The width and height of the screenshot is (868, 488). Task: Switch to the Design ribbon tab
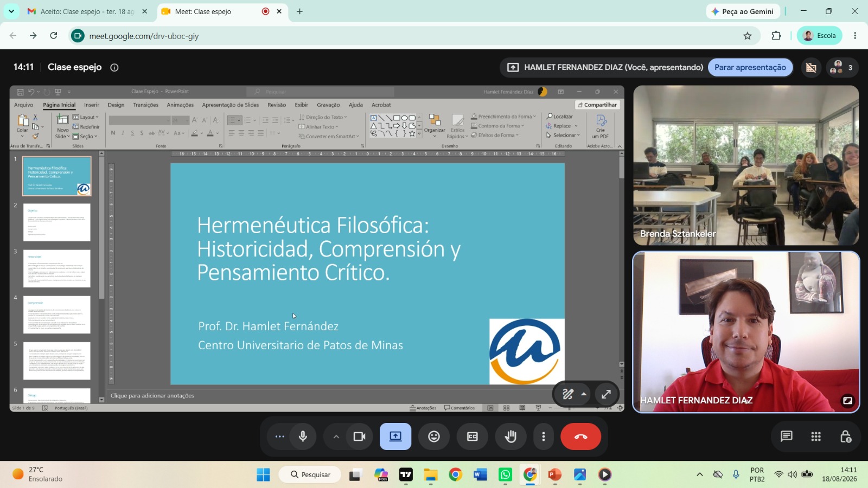coord(116,105)
